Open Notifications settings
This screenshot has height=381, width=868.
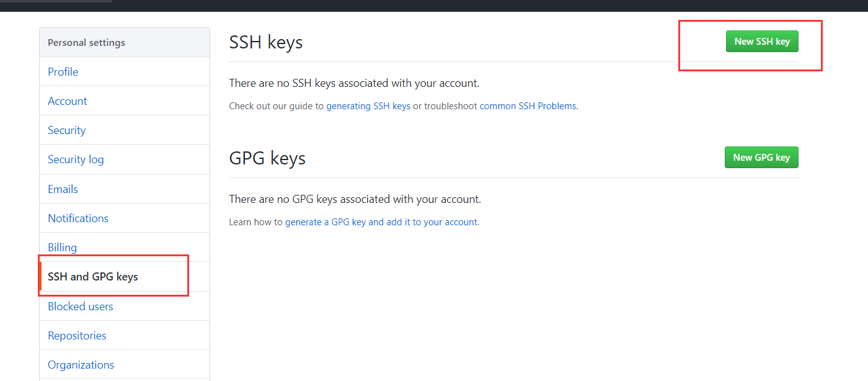pyautogui.click(x=78, y=218)
